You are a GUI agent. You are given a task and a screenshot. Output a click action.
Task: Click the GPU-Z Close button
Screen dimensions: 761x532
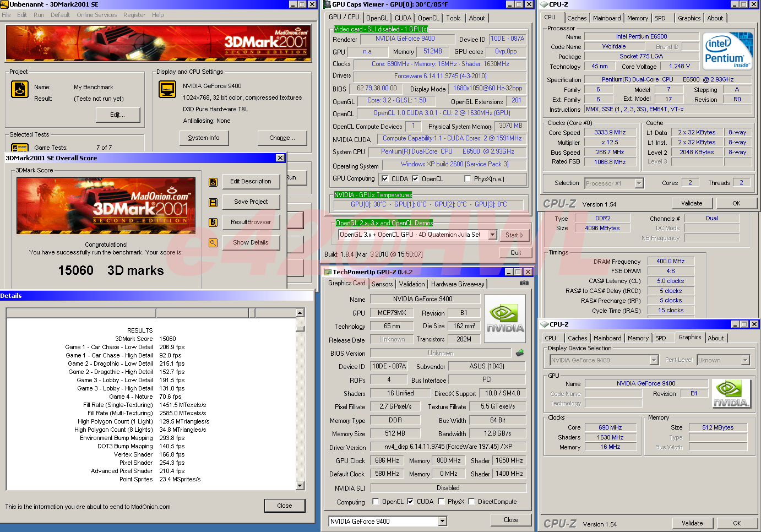coord(511,520)
